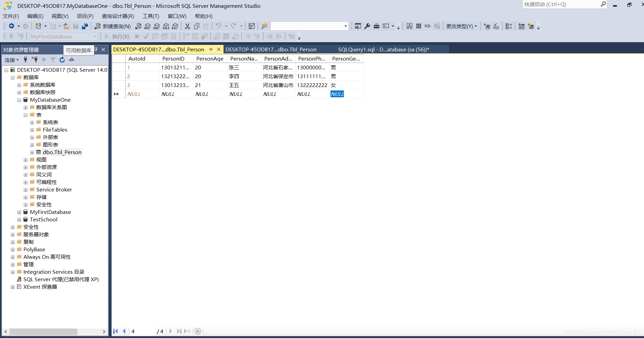This screenshot has width=644, height=338.
Task: Open the 帮助(H) menu
Action: tap(204, 16)
